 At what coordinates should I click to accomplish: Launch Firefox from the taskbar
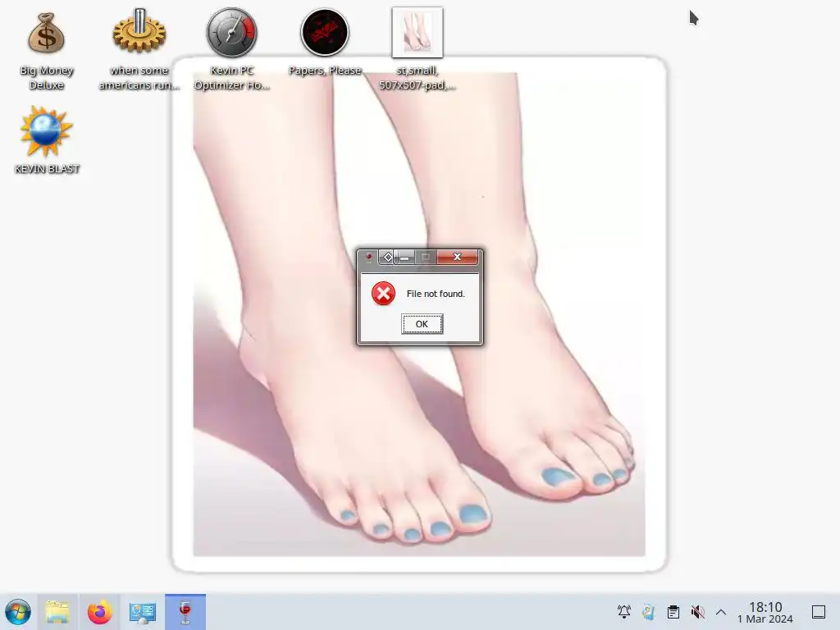[x=99, y=612]
